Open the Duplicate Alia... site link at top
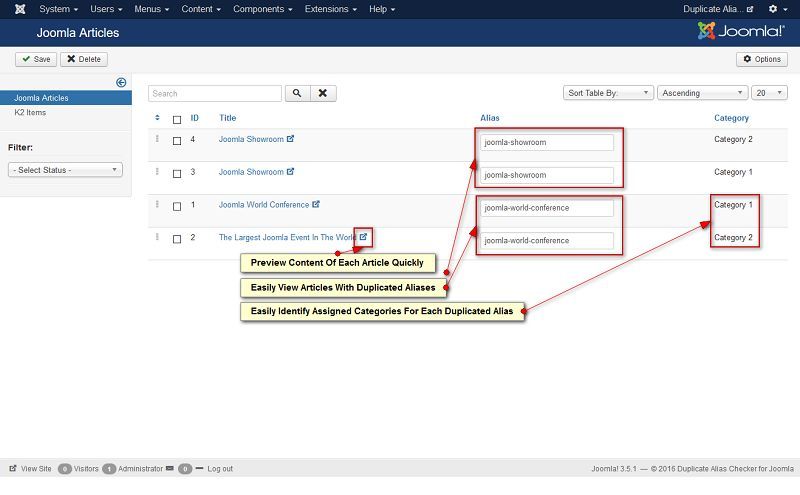Image resolution: width=800 pixels, height=495 pixels. tap(718, 9)
